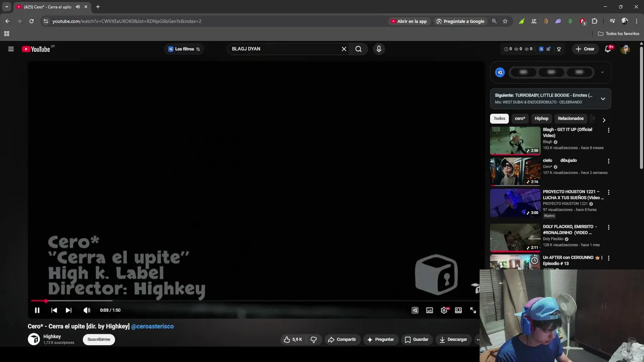Open the media control playlist icon

click(612, 21)
